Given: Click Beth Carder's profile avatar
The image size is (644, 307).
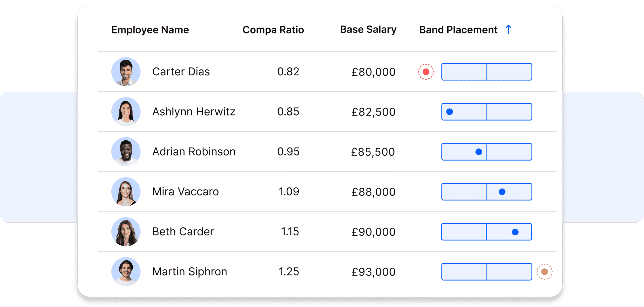Looking at the screenshot, I should (x=126, y=232).
